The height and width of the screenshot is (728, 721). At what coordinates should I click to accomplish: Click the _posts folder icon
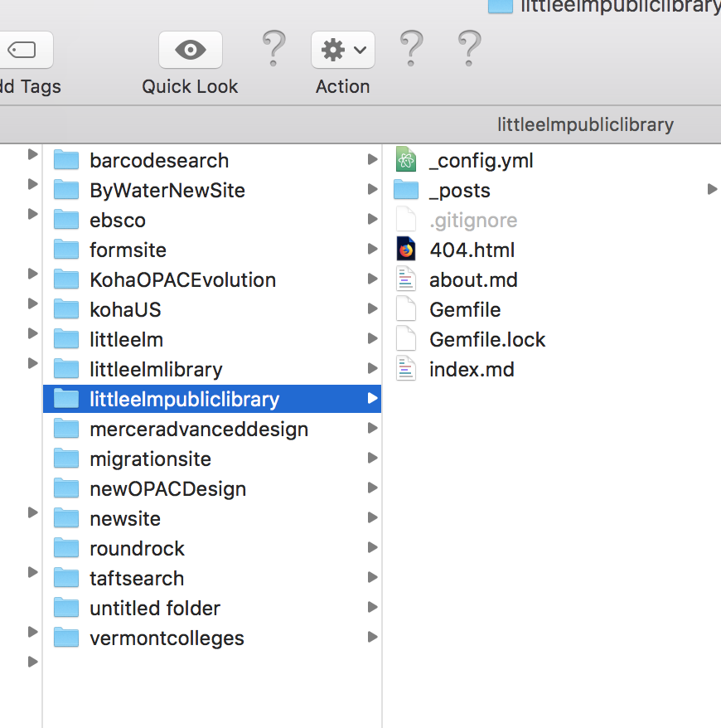click(404, 189)
